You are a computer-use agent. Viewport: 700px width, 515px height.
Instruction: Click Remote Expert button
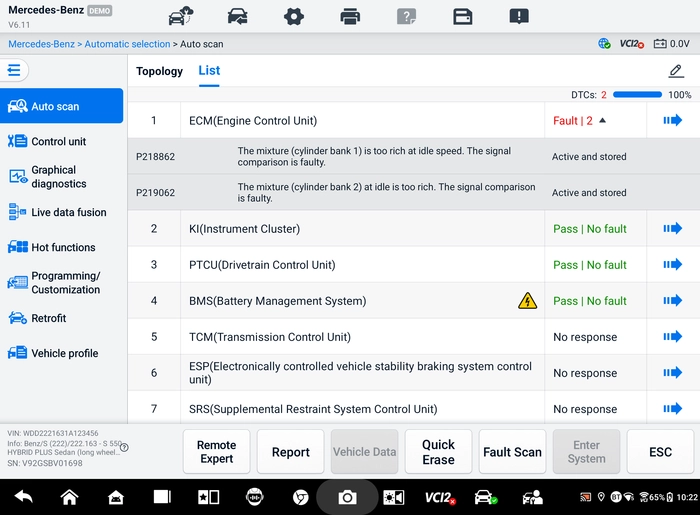[217, 452]
